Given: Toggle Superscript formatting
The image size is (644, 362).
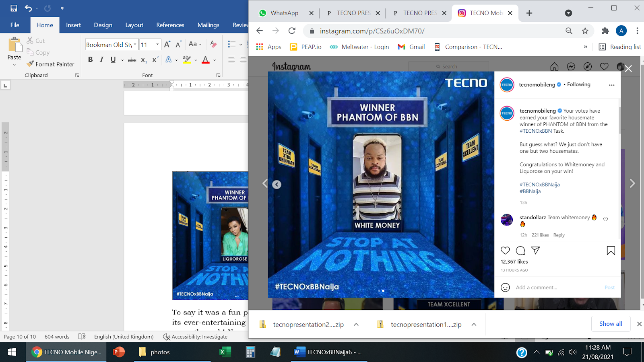Looking at the screenshot, I should pyautogui.click(x=155, y=60).
